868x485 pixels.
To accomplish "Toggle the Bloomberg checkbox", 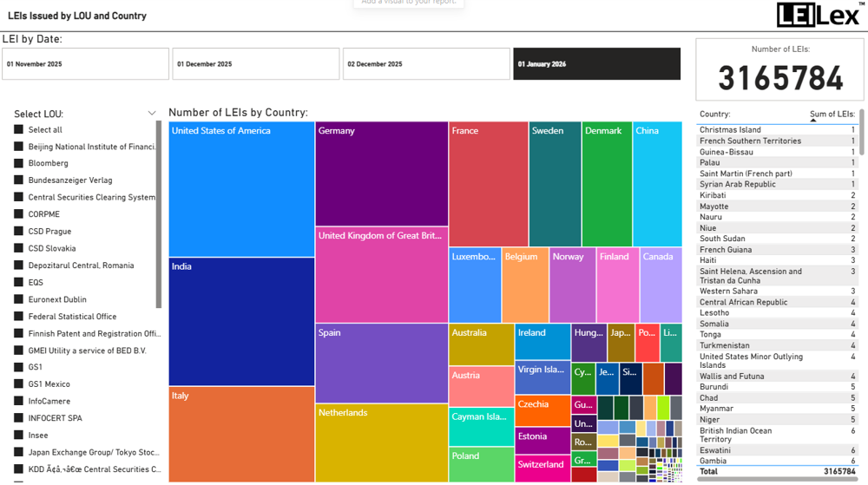I will 18,163.
